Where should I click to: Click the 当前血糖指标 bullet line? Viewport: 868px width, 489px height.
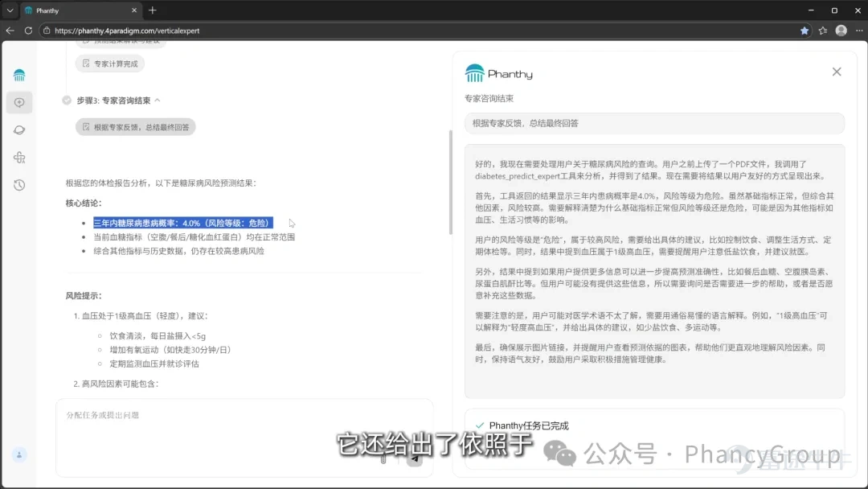point(194,237)
